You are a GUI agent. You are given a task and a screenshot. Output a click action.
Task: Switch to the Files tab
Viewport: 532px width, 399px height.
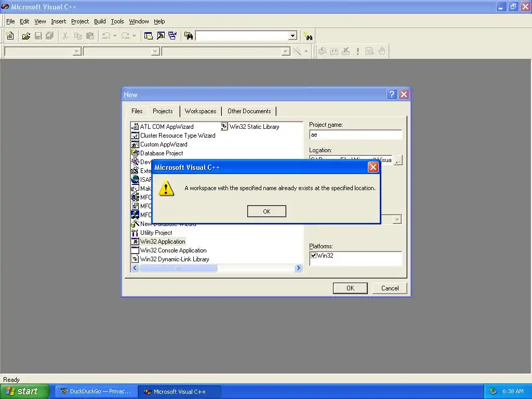pyautogui.click(x=137, y=111)
